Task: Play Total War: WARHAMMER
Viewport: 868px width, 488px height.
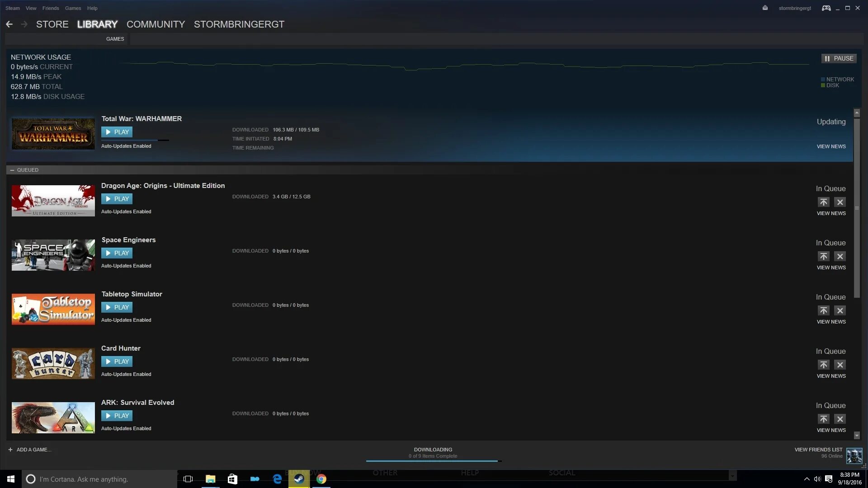Action: point(117,132)
